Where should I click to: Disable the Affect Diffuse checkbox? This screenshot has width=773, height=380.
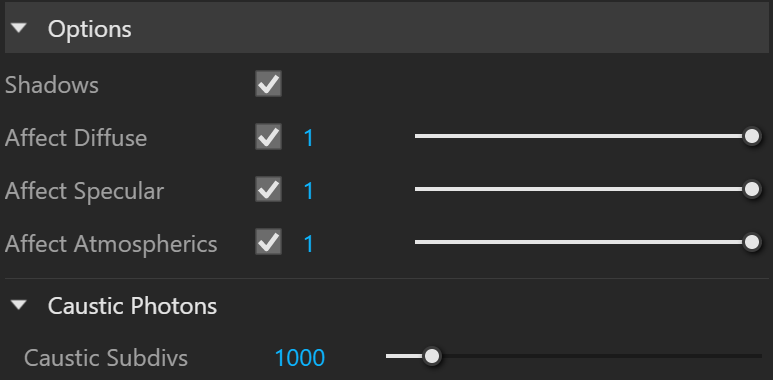click(x=268, y=137)
